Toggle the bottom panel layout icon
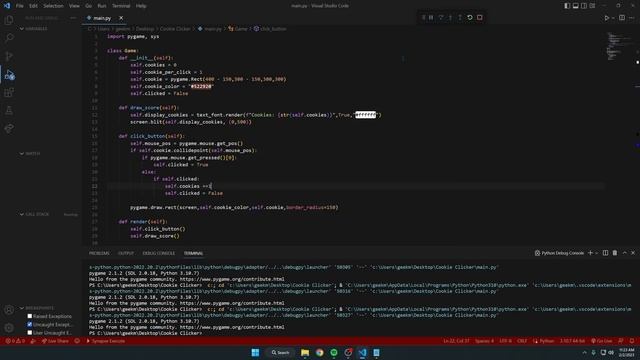 coord(576,6)
